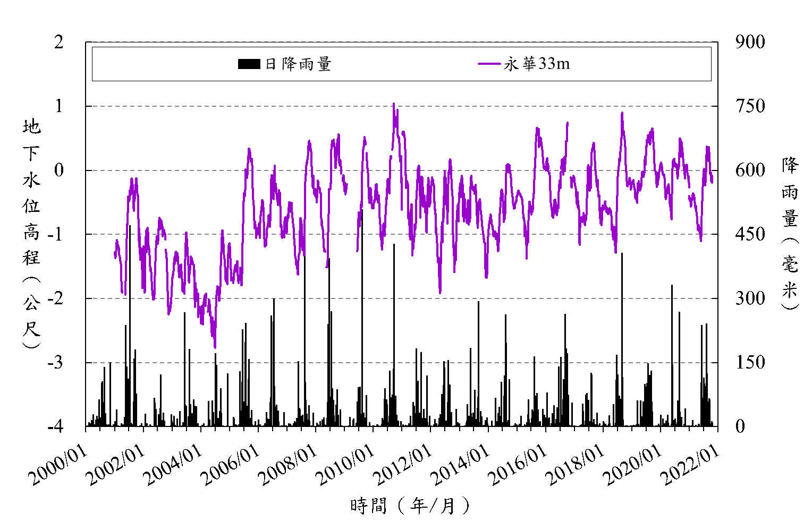This screenshot has width=812, height=530.
Task: Click the 日降雨量 legend label
Action: pos(298,64)
